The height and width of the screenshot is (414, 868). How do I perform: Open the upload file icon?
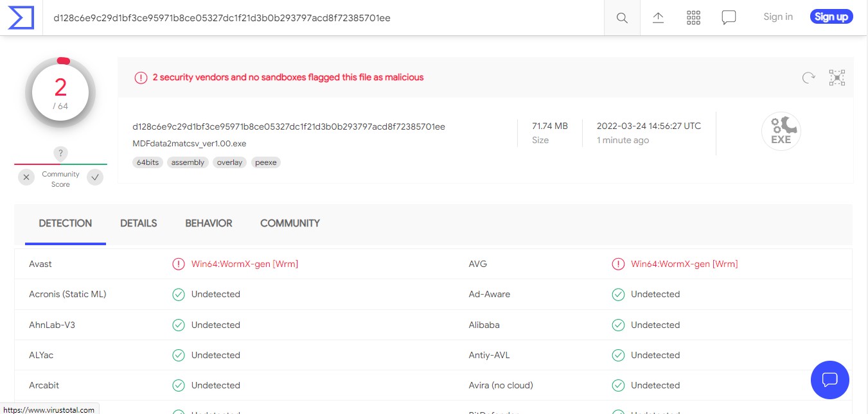point(658,18)
